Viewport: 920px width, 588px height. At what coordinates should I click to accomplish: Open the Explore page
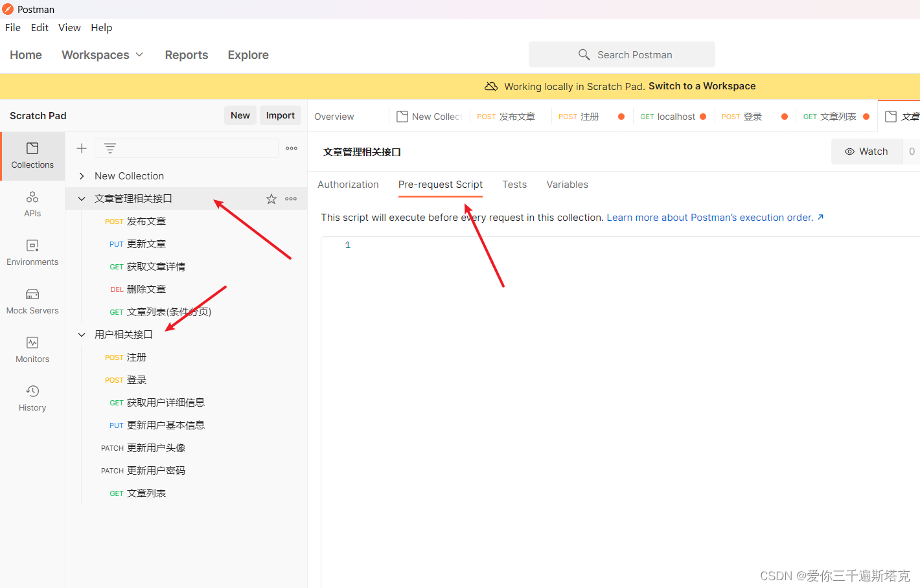(248, 55)
